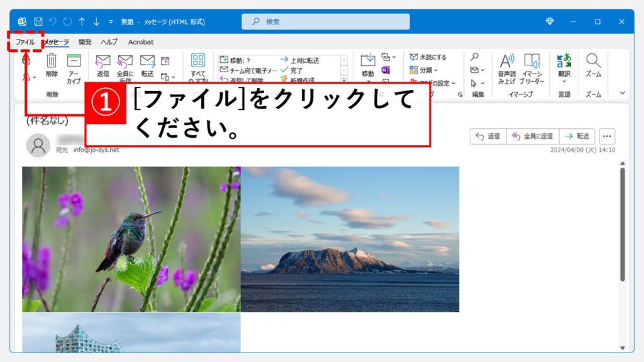The image size is (644, 362).
Task: Send message to OneNote icon
Action: [386, 70]
